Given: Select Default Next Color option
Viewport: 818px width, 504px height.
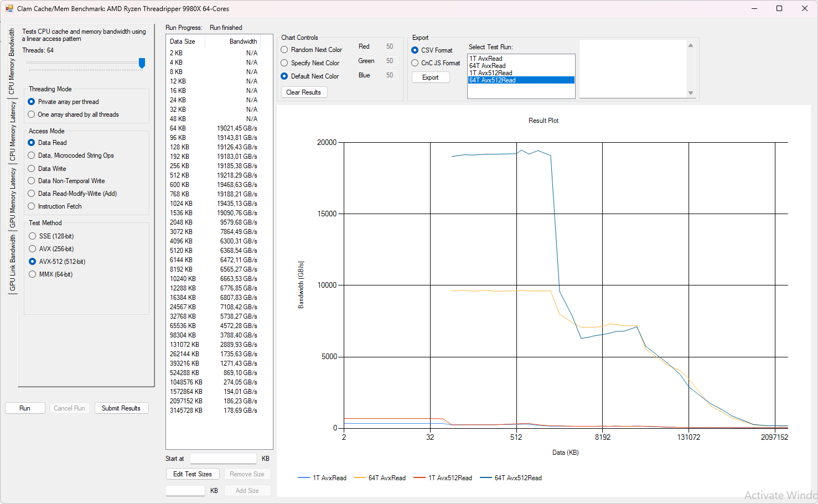Looking at the screenshot, I should [x=310, y=76].
